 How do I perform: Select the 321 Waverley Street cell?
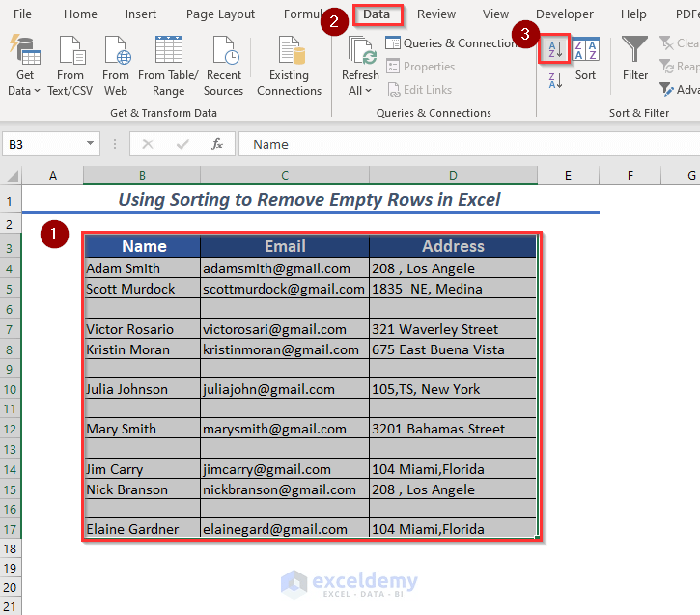453,329
